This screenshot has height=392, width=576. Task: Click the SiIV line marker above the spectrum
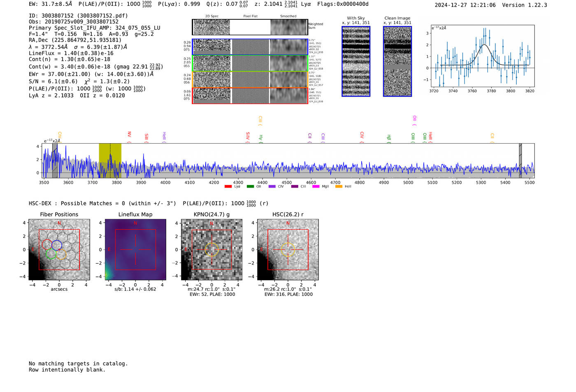pyautogui.click(x=248, y=137)
